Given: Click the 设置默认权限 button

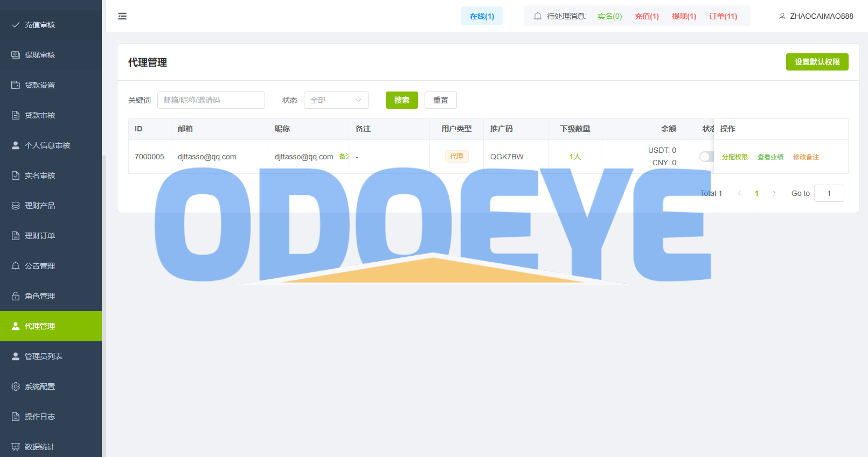Looking at the screenshot, I should (x=817, y=62).
